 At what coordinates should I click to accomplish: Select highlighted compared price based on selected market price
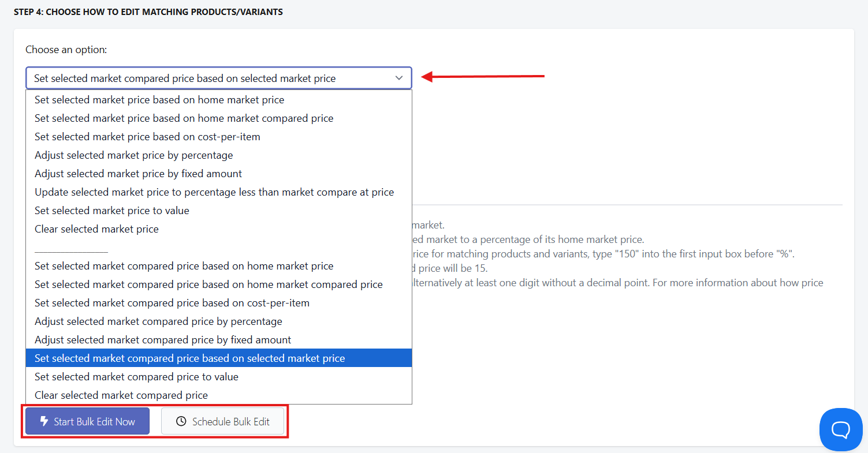pyautogui.click(x=219, y=358)
